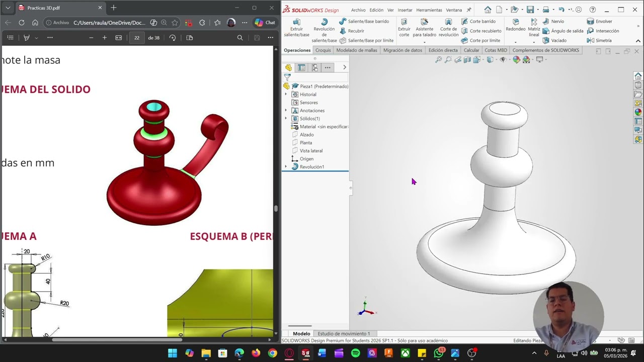This screenshot has height=362, width=644.
Task: Click Zoom to fit in view toolbar
Action: click(x=438, y=60)
